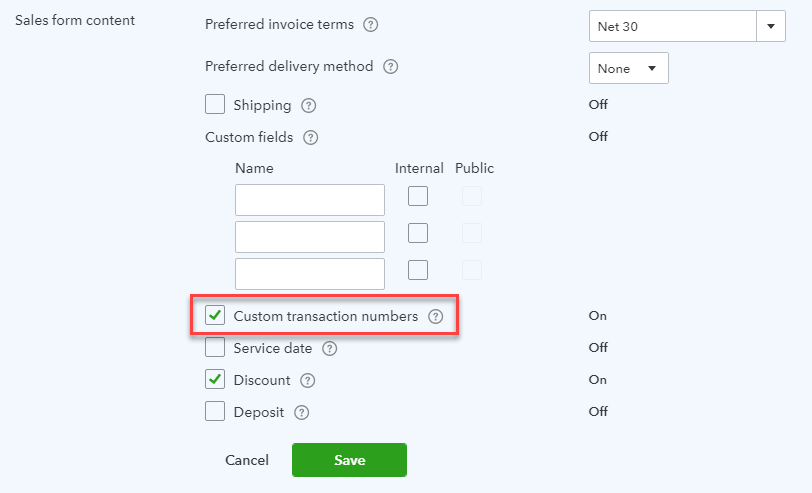Click the Discount help question mark
This screenshot has width=812, height=493.
(x=308, y=381)
